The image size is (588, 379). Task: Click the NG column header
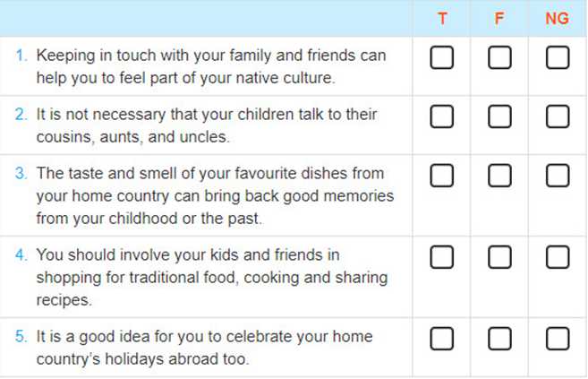tap(557, 19)
